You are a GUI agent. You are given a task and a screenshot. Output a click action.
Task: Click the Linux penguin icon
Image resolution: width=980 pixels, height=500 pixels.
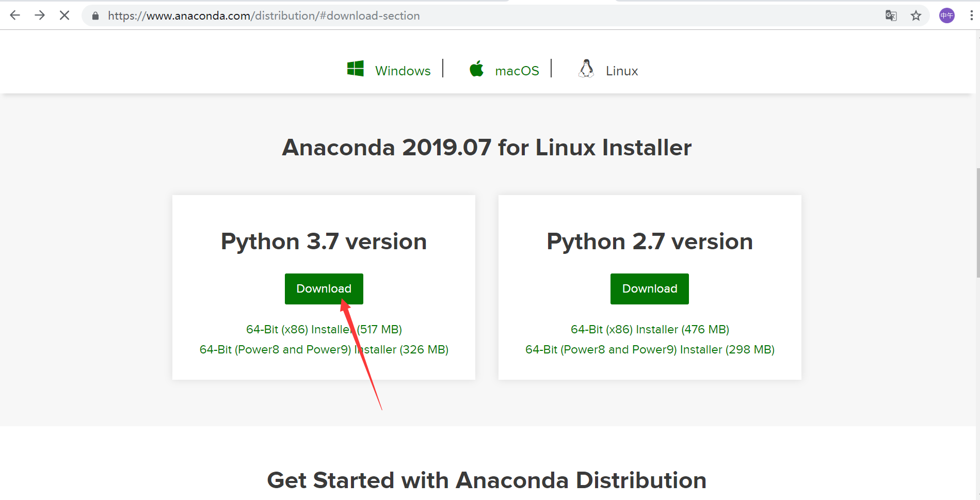click(586, 68)
